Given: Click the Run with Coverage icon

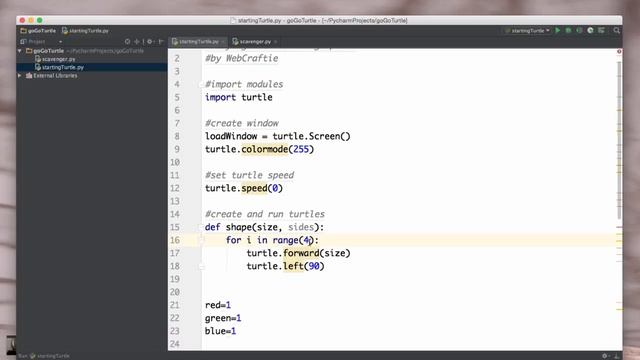Looking at the screenshot, I should click(x=579, y=31).
